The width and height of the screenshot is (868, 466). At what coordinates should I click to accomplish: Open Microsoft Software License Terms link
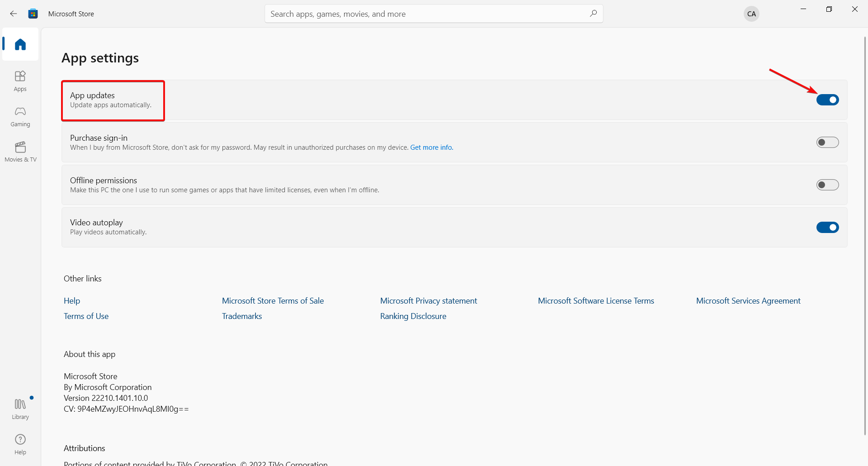[x=596, y=301]
